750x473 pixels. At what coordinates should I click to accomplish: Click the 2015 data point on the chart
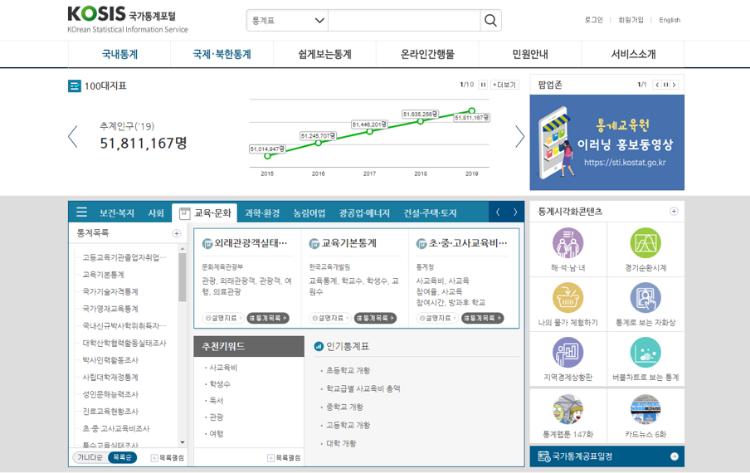click(x=267, y=156)
